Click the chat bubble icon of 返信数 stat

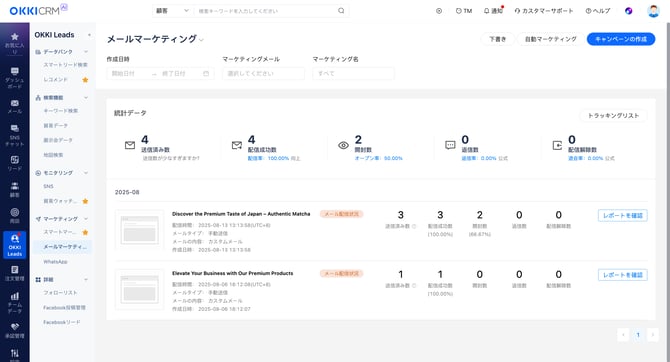tap(450, 145)
